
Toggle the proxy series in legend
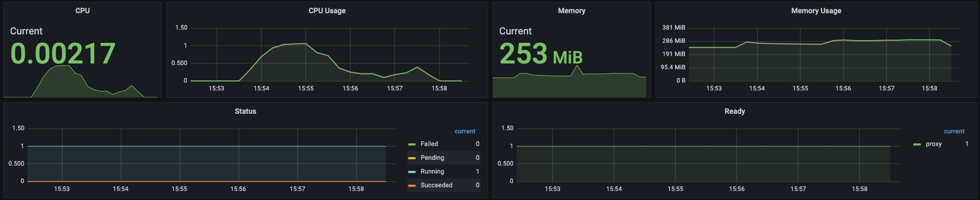pos(934,144)
